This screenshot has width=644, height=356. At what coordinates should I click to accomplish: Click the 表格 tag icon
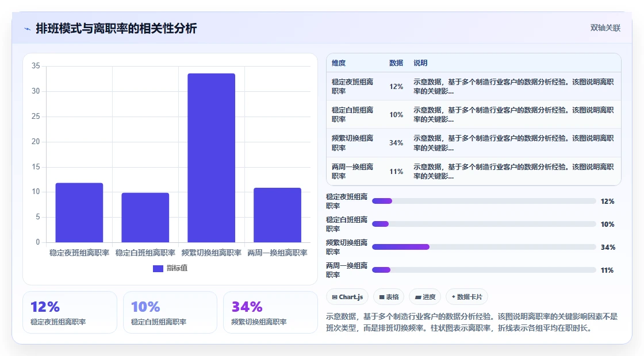point(382,297)
